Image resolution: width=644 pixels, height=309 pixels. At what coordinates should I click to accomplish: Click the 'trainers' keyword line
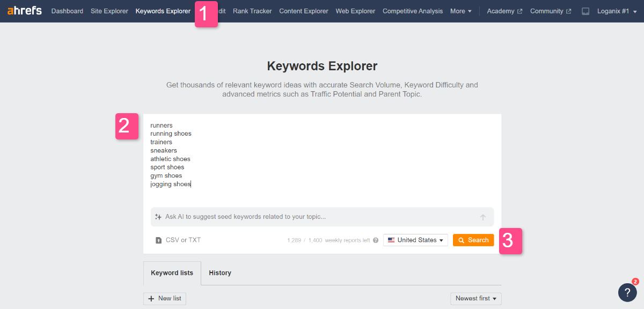[161, 142]
